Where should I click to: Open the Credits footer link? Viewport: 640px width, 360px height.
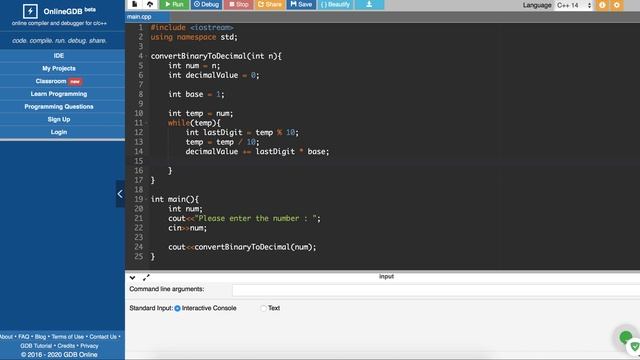click(x=66, y=346)
